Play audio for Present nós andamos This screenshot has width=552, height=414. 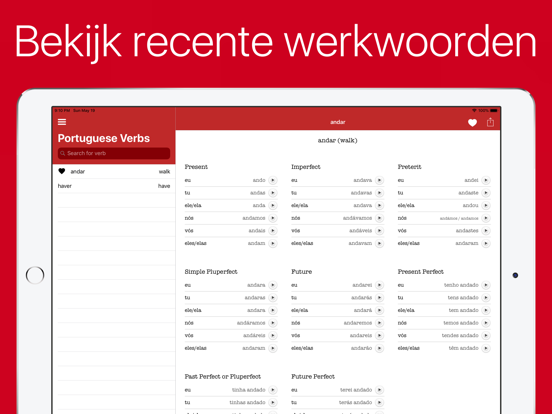273,218
